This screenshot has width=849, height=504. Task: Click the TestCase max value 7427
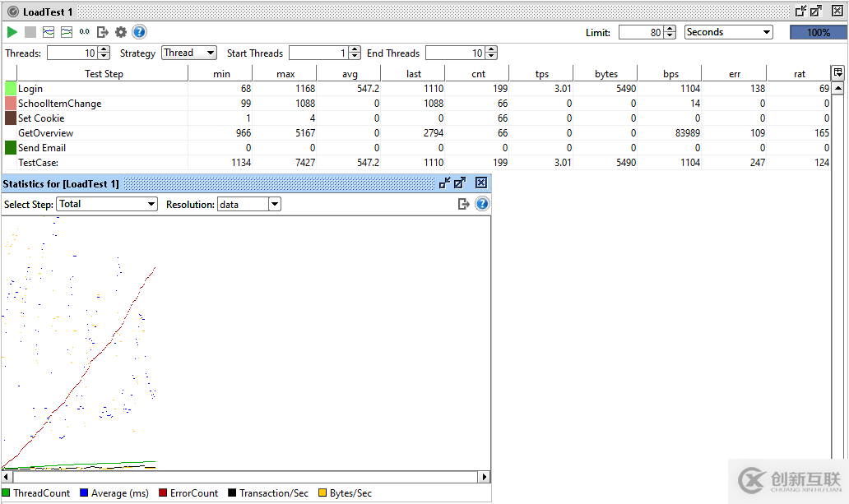305,163
